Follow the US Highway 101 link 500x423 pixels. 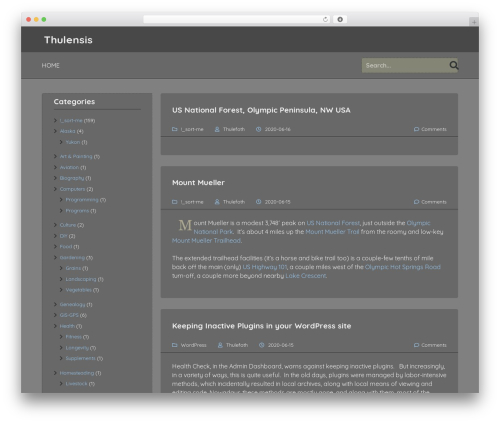click(x=264, y=267)
